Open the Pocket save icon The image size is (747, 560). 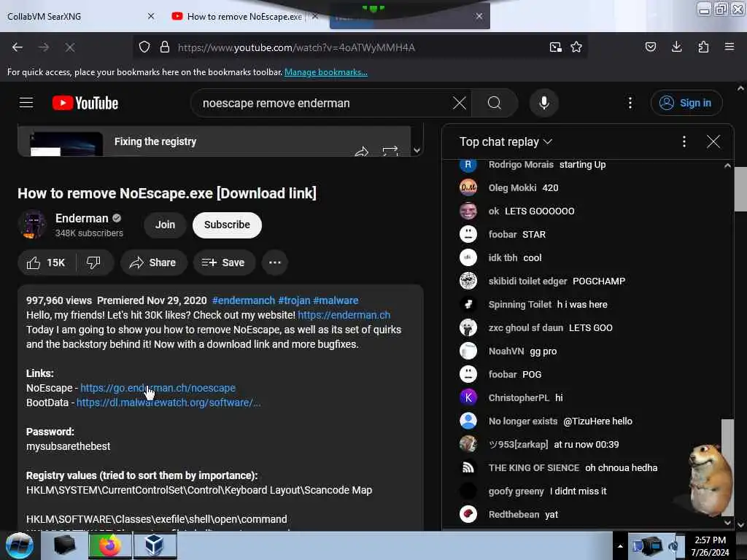650,47
